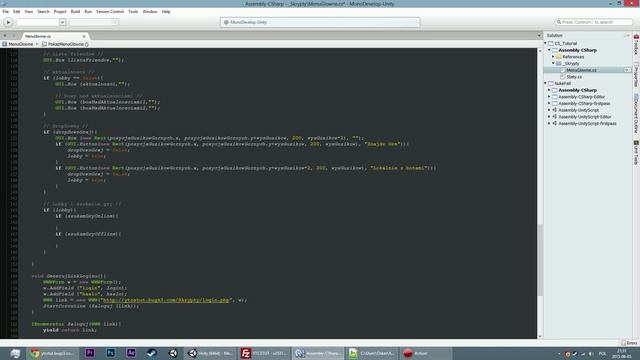Open Adobe Photoshop from taskbar
Screen dimensions: 640x360
point(110,353)
